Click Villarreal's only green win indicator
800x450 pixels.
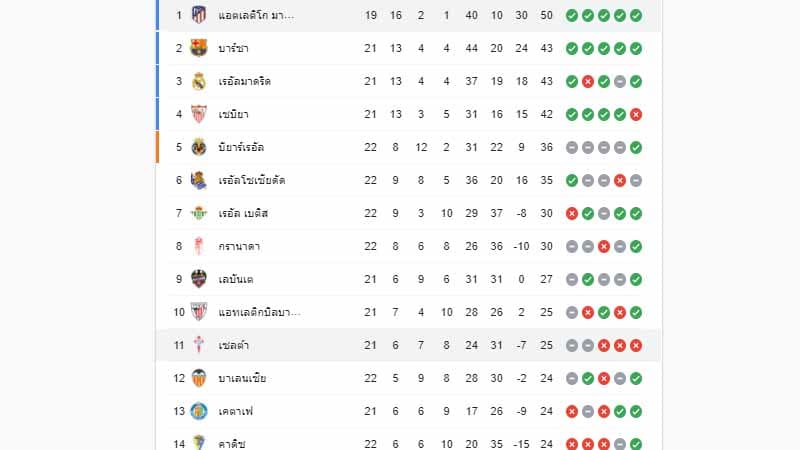(x=636, y=147)
